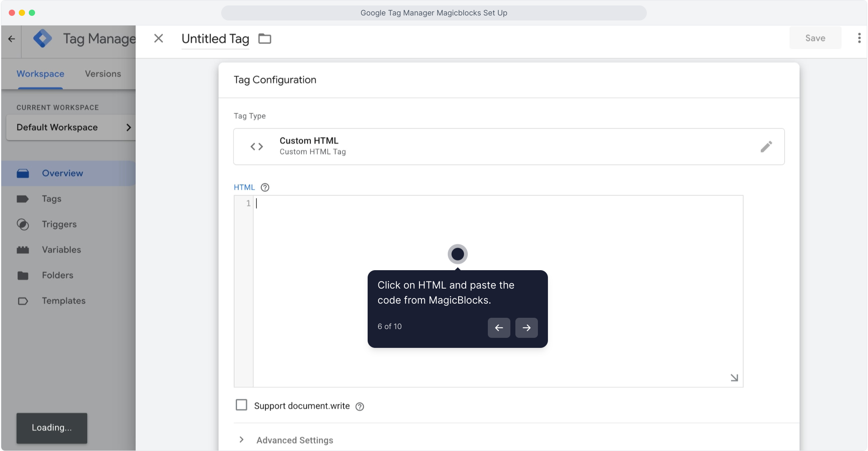Go to next tutorial step arrow

coord(526,328)
